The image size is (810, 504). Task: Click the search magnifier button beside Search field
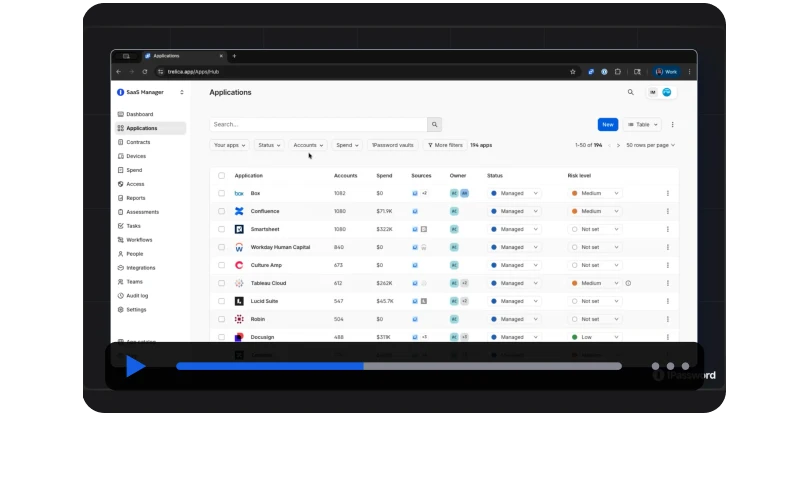pyautogui.click(x=434, y=124)
